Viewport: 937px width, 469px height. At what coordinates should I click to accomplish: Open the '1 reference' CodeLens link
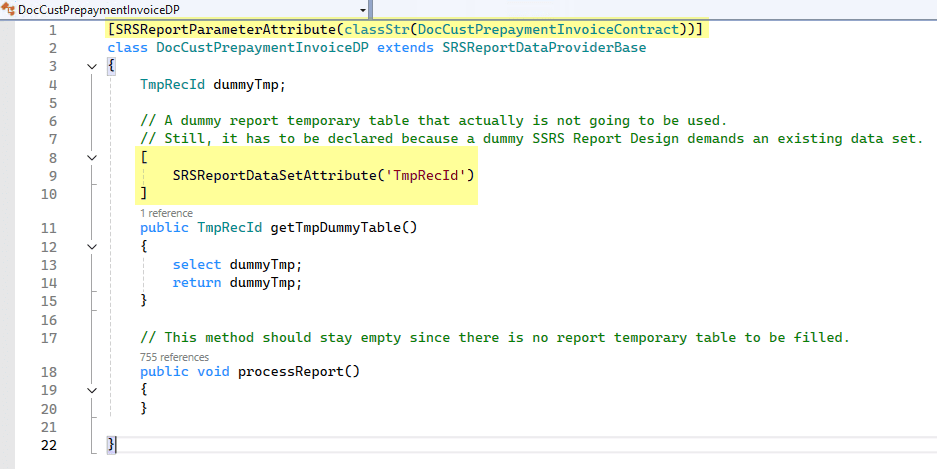coord(167,213)
